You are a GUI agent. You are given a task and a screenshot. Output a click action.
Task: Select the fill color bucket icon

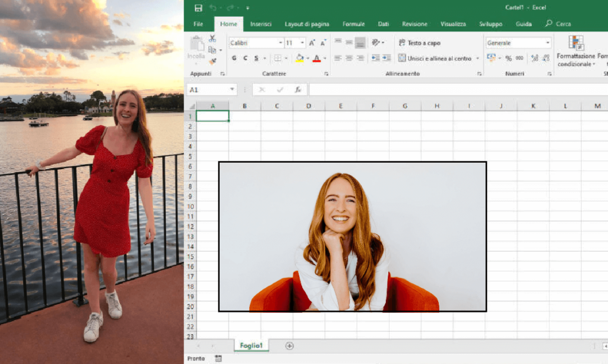click(300, 58)
